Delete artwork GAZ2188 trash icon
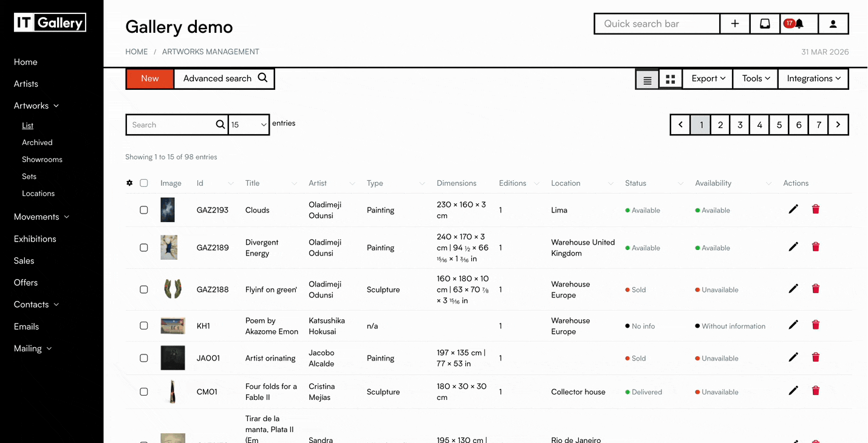 point(816,289)
